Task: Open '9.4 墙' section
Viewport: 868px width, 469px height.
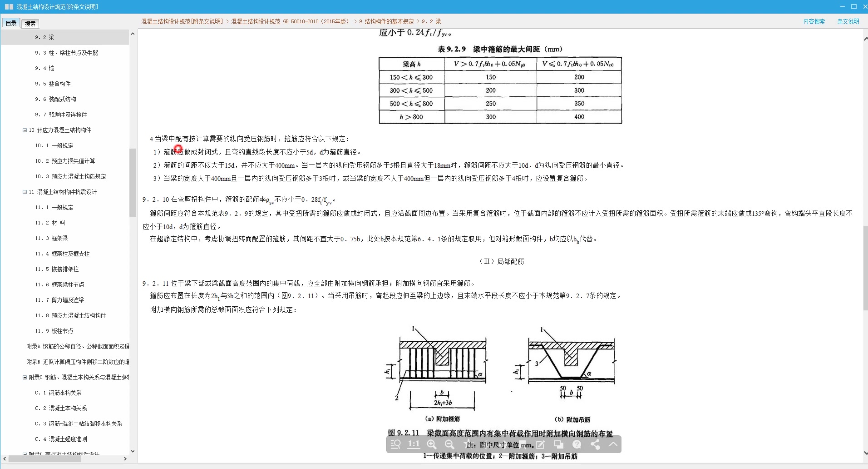Action: [x=44, y=68]
